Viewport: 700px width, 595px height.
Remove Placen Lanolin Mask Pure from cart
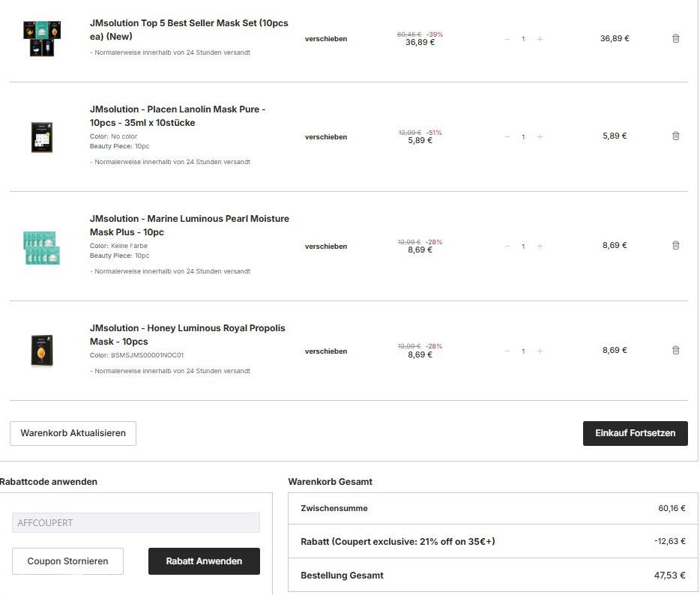(675, 136)
